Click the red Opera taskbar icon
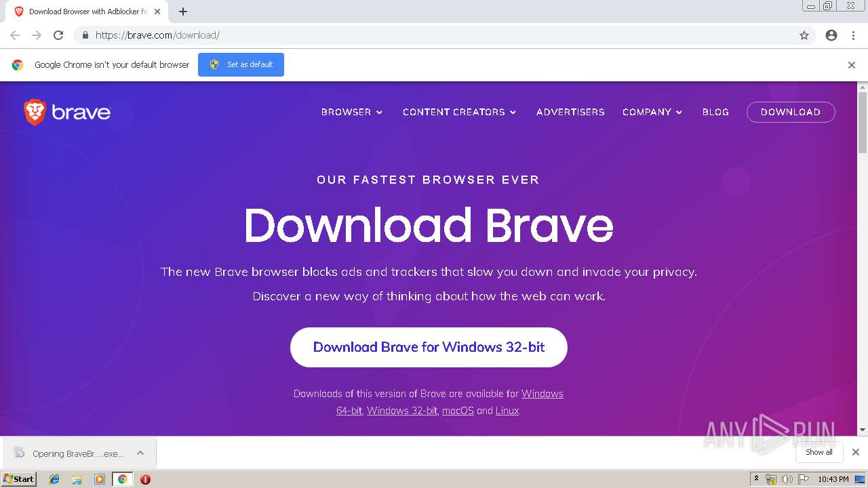Image resolution: width=868 pixels, height=488 pixels. (x=145, y=479)
